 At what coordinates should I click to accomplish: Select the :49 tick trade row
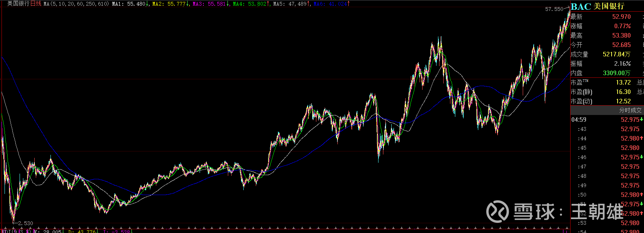(607, 185)
